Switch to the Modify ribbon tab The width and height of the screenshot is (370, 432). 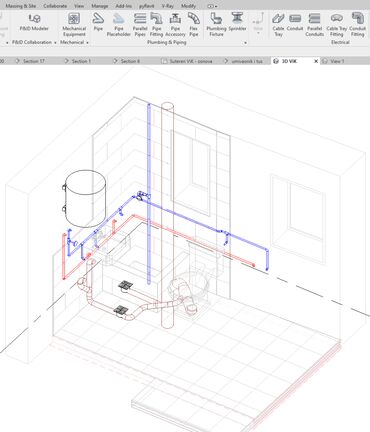coord(188,6)
